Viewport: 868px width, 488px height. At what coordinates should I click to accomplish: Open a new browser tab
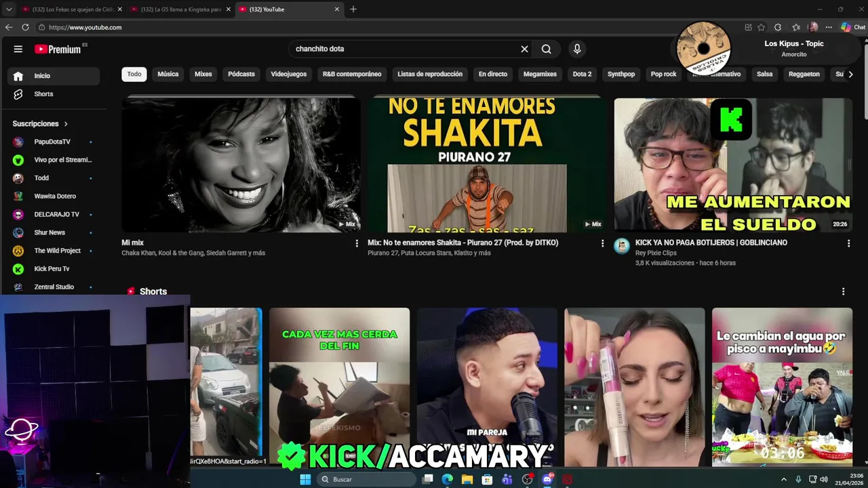tap(353, 9)
